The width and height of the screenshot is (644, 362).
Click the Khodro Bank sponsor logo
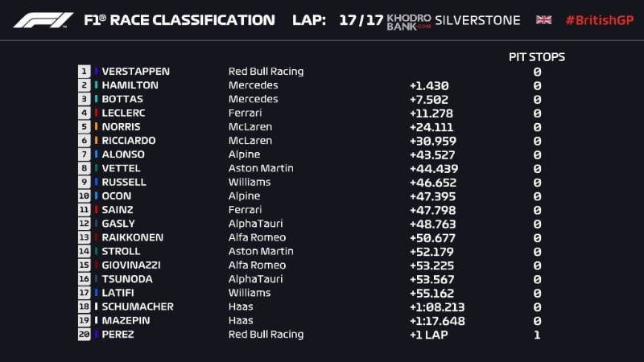408,20
